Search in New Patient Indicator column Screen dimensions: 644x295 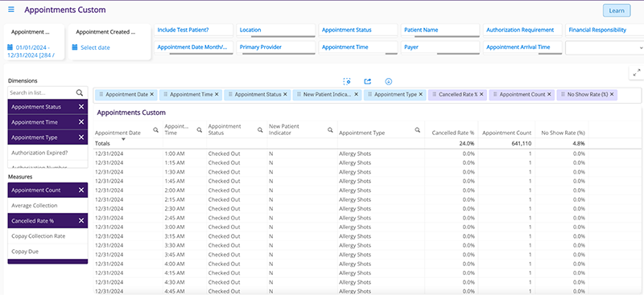(x=330, y=129)
